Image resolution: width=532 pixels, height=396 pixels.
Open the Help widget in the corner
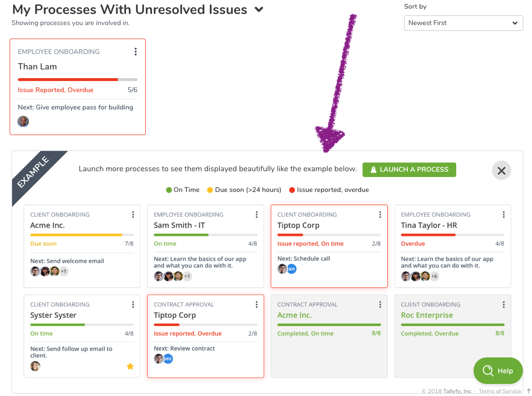498,370
